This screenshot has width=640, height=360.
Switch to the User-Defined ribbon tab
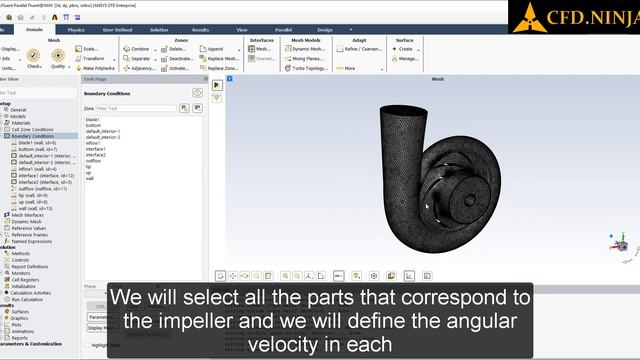coord(118,30)
